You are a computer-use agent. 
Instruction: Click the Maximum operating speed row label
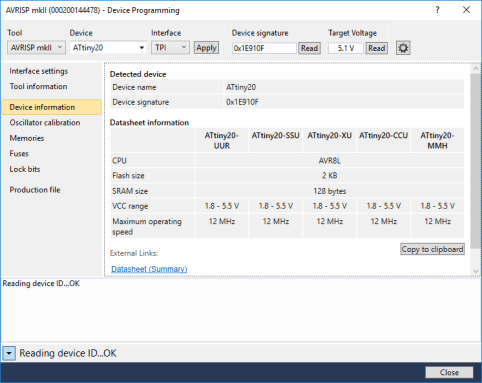(147, 227)
